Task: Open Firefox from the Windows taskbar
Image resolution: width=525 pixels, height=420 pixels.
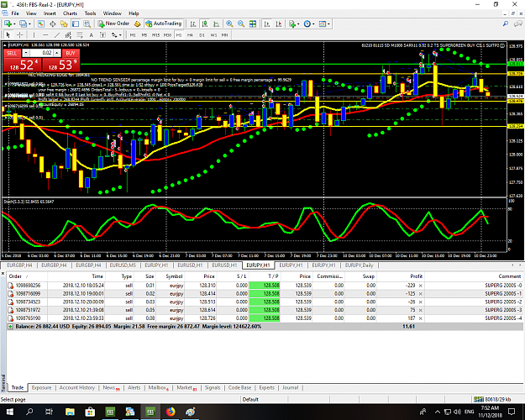Action: point(171,412)
